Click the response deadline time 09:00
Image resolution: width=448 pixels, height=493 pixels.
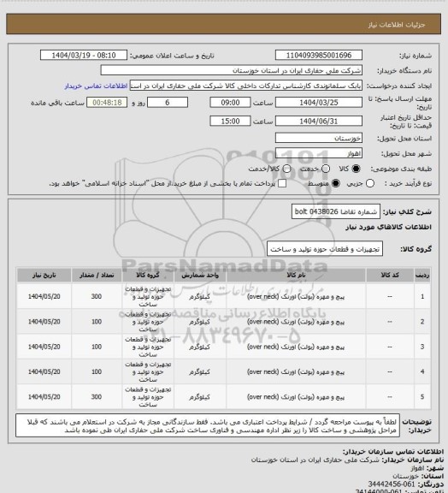tap(230, 103)
